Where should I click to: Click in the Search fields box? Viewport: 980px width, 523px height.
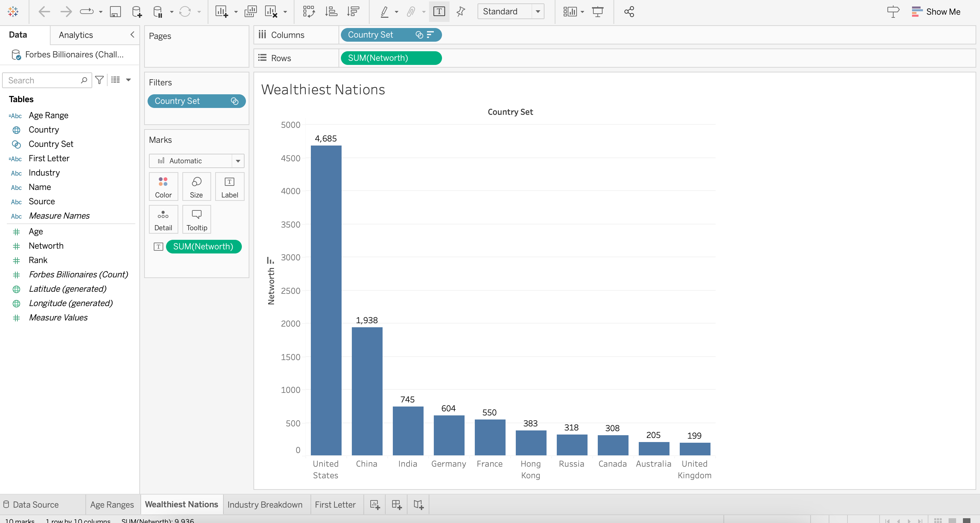tap(42, 80)
